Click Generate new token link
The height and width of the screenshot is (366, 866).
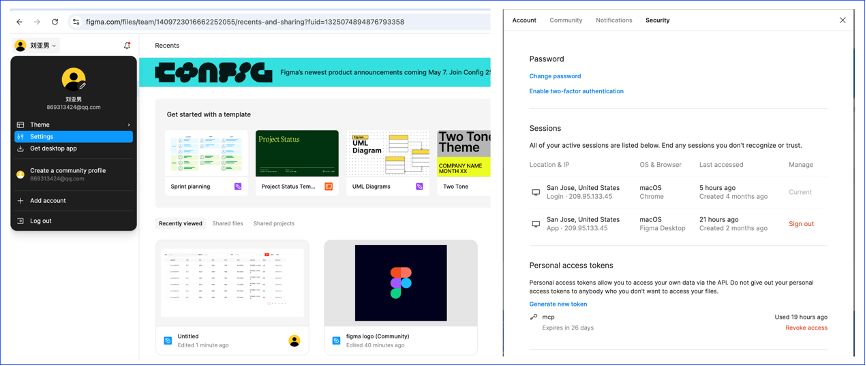coord(558,304)
